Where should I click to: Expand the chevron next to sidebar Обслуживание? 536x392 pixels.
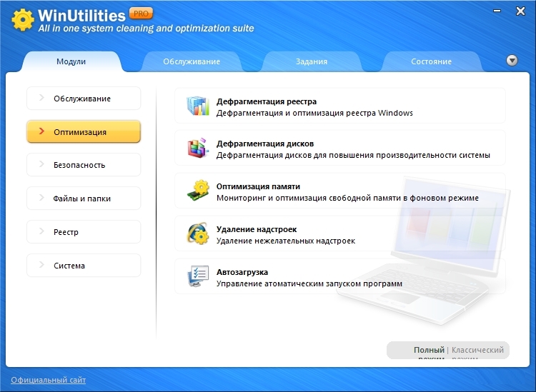coord(41,98)
